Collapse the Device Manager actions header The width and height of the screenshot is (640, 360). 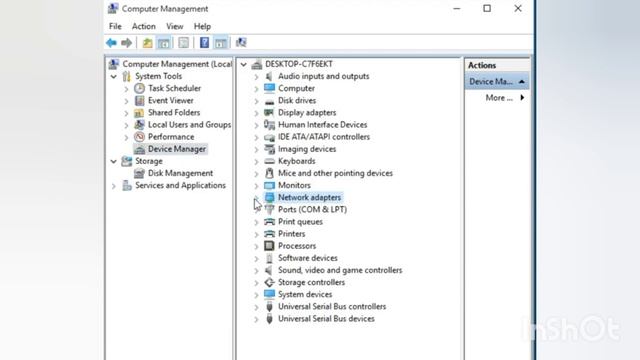point(522,82)
